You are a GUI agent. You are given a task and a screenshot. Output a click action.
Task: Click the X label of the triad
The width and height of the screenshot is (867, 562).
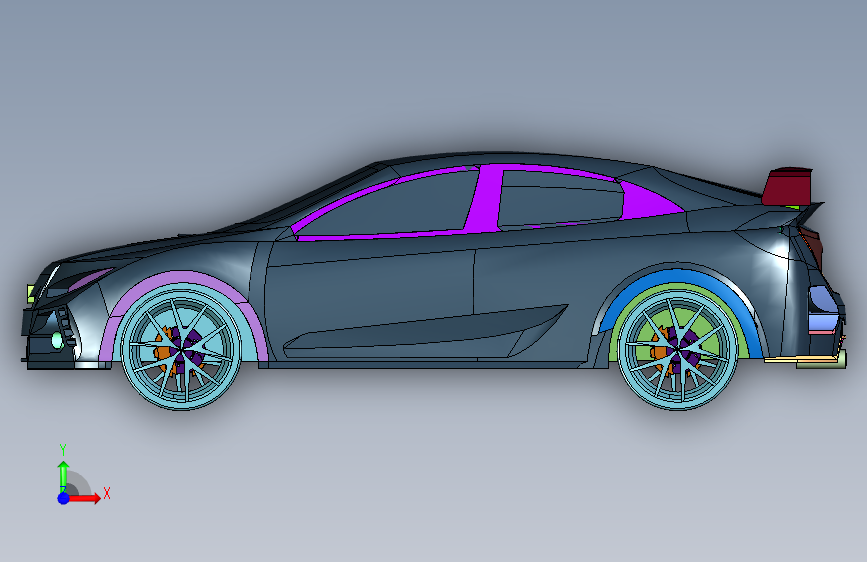pos(107,493)
